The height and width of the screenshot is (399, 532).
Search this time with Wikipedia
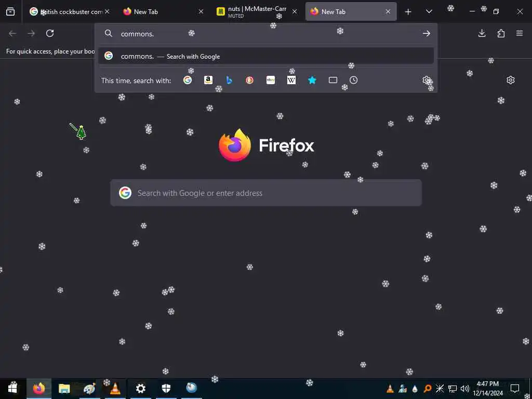click(x=291, y=80)
